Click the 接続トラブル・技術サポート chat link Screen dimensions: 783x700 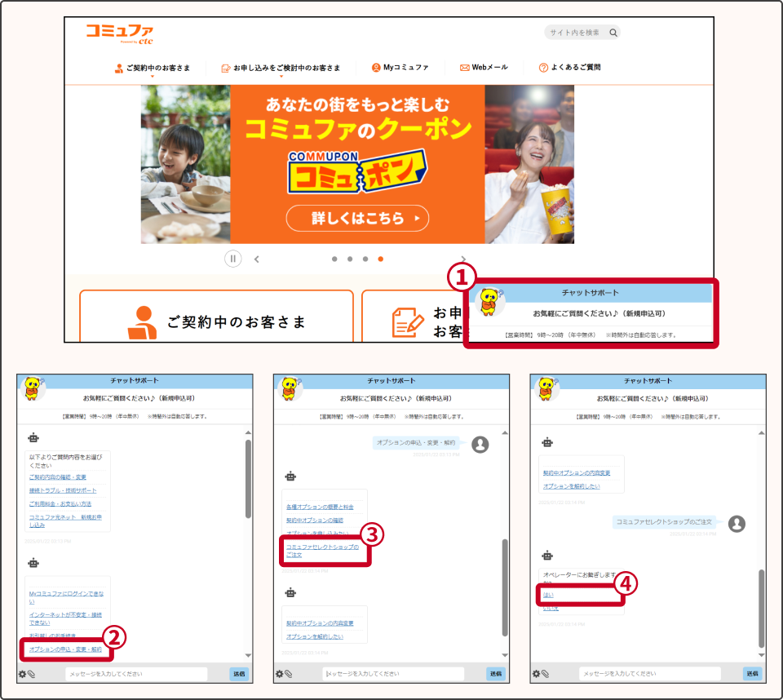tap(63, 490)
